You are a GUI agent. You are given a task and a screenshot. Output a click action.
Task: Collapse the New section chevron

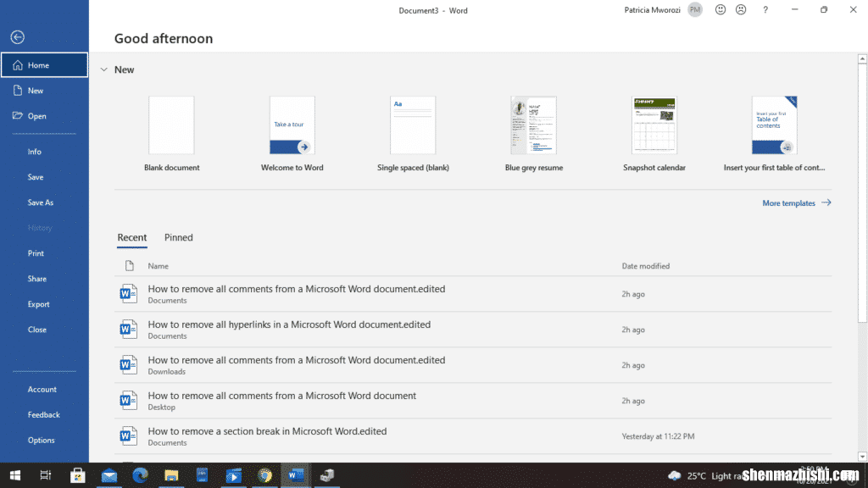tap(103, 69)
